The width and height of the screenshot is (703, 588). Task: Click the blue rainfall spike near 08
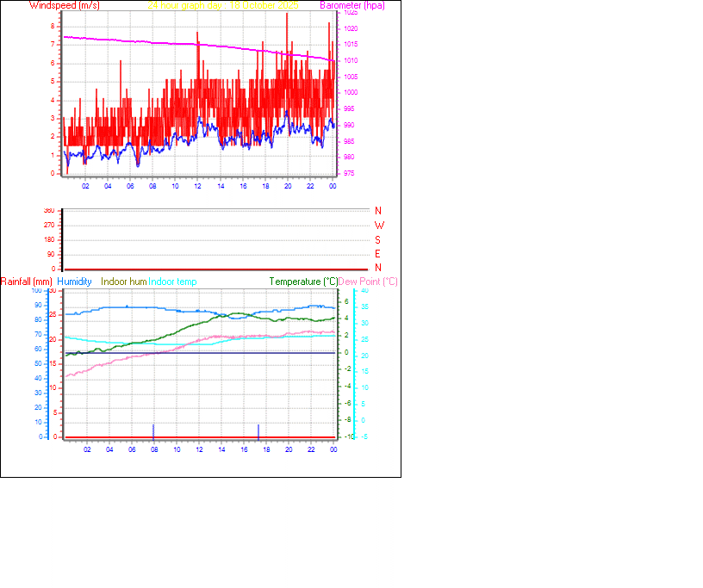point(154,430)
